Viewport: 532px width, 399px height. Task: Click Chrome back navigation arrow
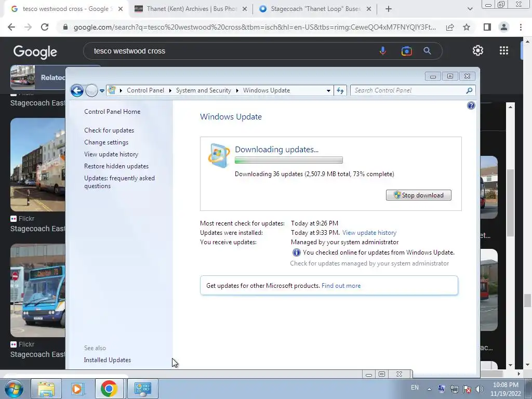point(11,27)
